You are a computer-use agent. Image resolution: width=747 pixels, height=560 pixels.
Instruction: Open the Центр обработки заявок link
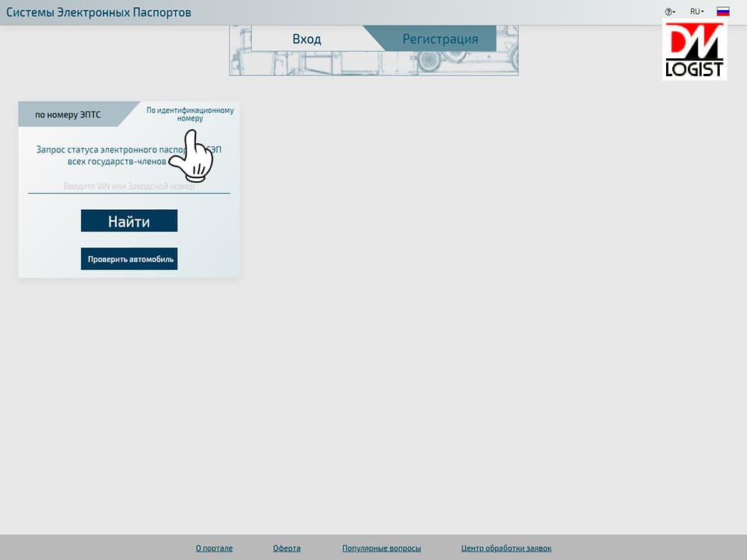pyautogui.click(x=507, y=548)
